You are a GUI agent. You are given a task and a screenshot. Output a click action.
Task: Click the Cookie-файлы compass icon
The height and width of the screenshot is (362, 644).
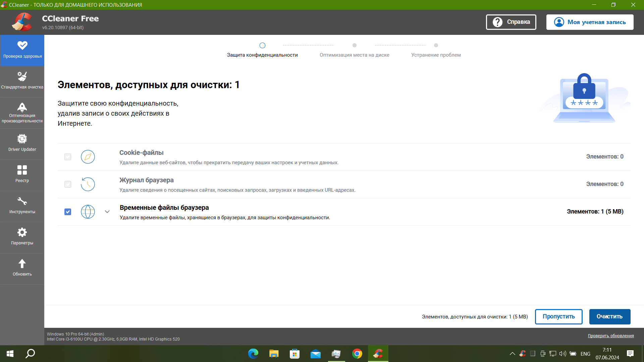[88, 157]
